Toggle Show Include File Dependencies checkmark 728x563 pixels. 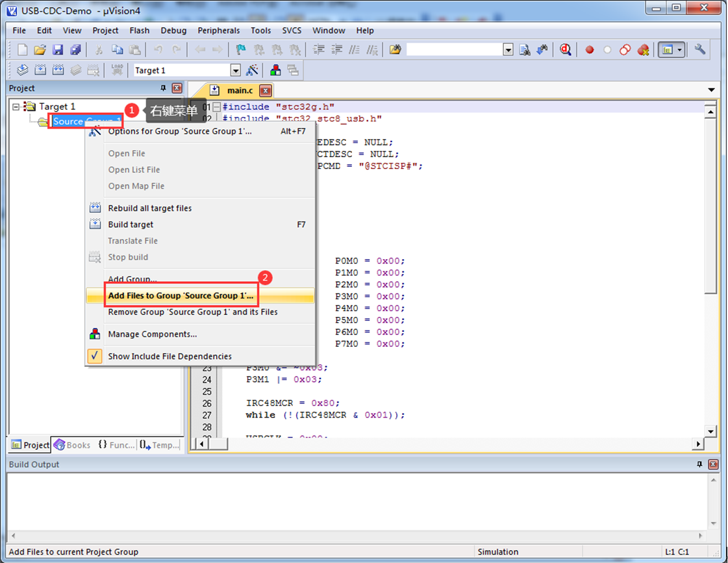pyautogui.click(x=95, y=356)
